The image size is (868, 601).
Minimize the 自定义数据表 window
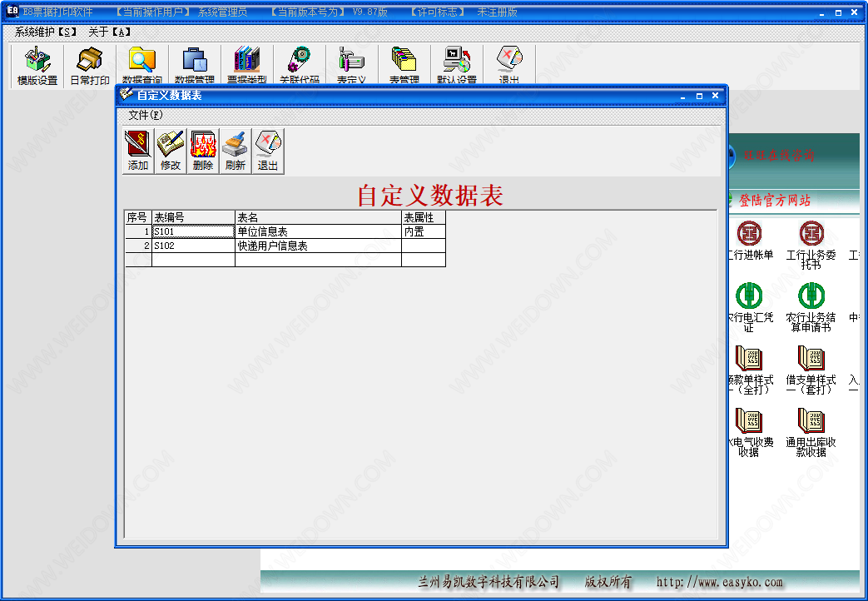point(683,96)
